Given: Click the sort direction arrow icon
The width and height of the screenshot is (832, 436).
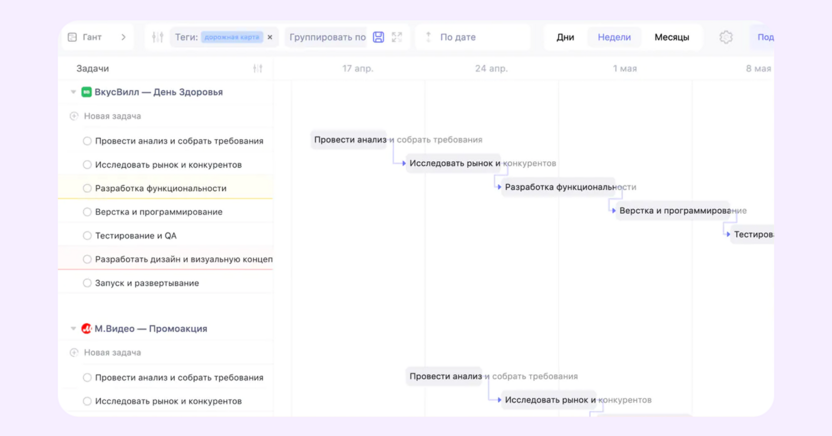Looking at the screenshot, I should [x=428, y=37].
